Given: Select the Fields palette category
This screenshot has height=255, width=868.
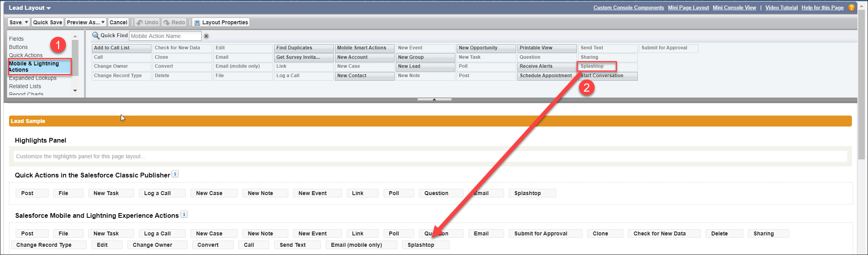Looking at the screenshot, I should [x=16, y=39].
